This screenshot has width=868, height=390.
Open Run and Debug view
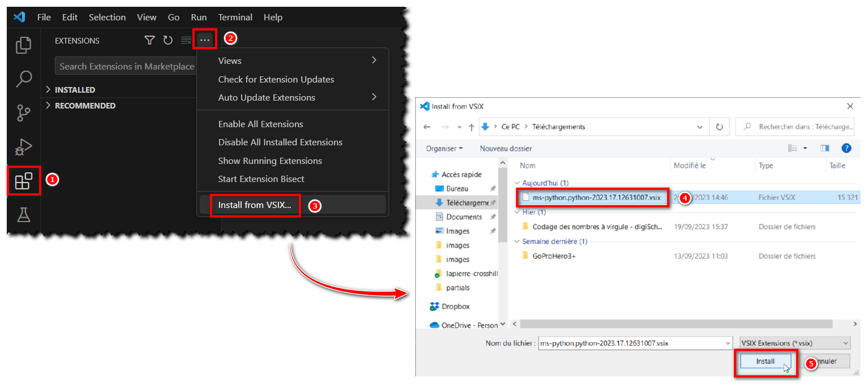click(x=23, y=147)
